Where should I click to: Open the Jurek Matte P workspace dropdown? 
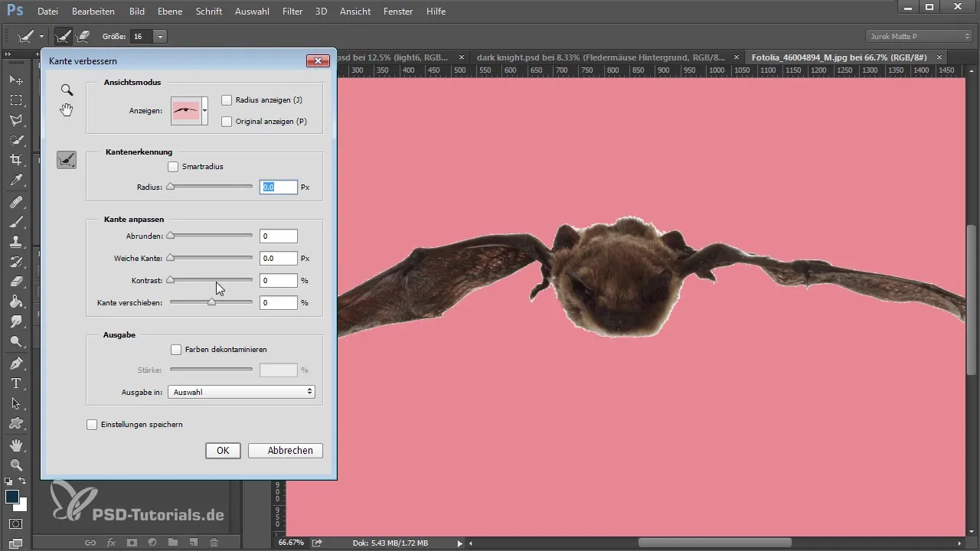point(919,36)
